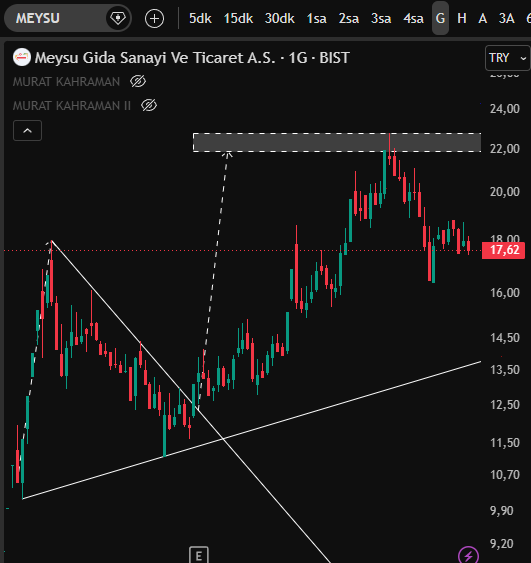Add symbol with the plus circle icon

[x=154, y=19]
